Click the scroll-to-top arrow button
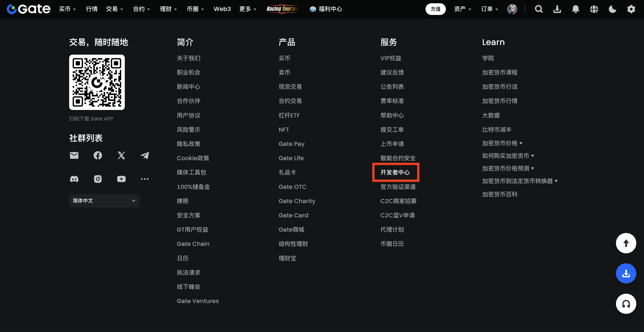644x332 pixels. coord(626,243)
